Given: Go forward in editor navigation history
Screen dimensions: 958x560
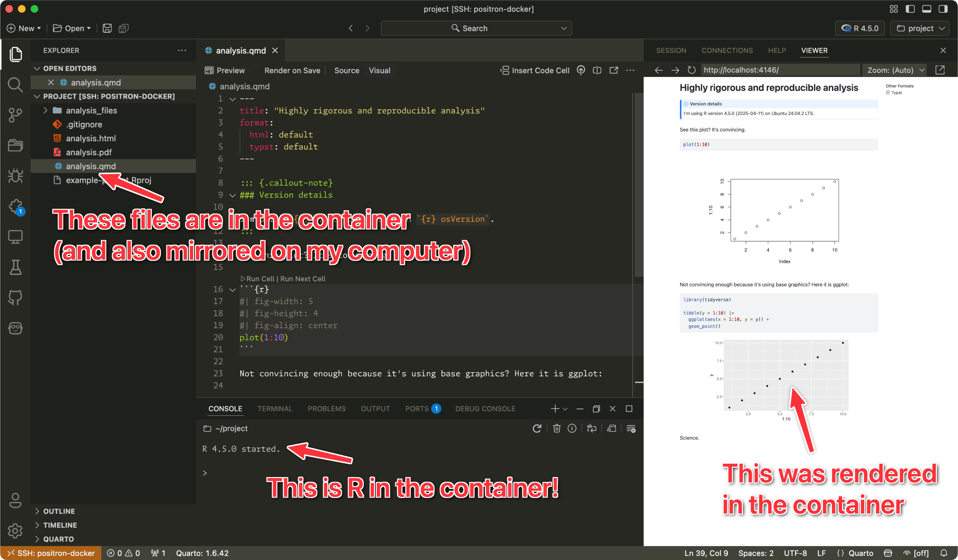Looking at the screenshot, I should pos(367,29).
